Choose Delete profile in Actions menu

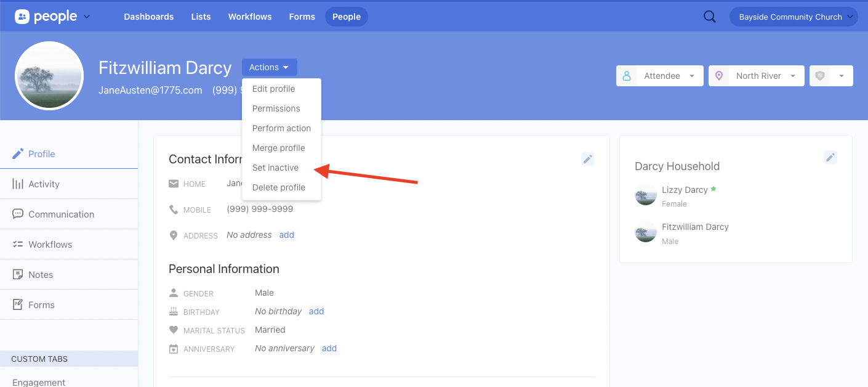[278, 187]
